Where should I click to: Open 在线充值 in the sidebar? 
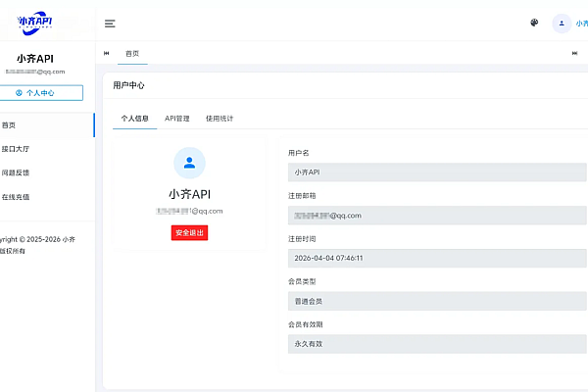(x=47, y=197)
